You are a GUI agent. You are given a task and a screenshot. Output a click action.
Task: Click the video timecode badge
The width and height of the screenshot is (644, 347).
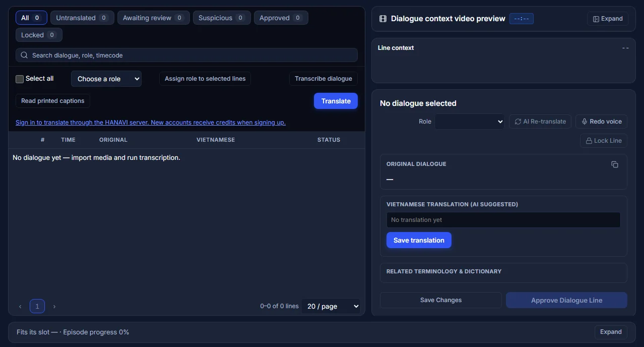point(521,19)
